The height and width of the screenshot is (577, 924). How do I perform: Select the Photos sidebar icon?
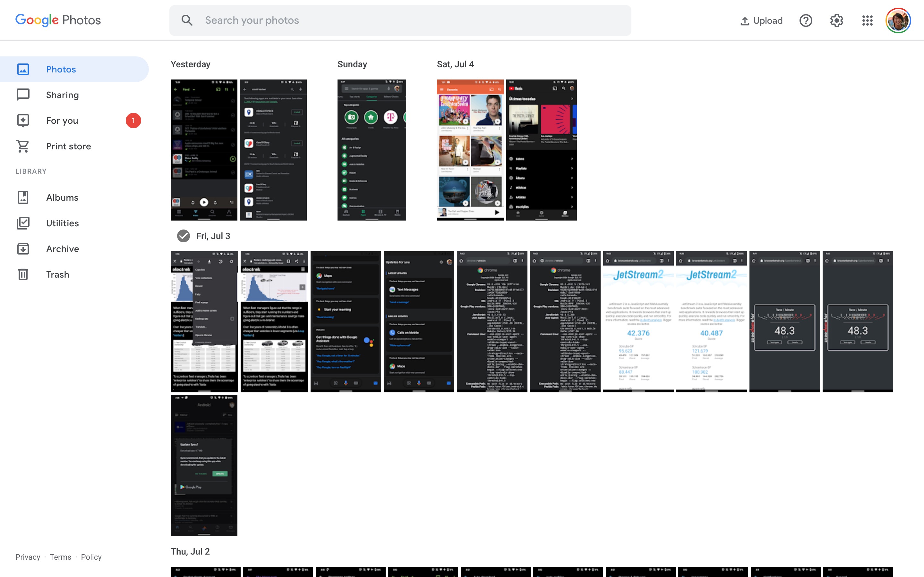coord(23,69)
